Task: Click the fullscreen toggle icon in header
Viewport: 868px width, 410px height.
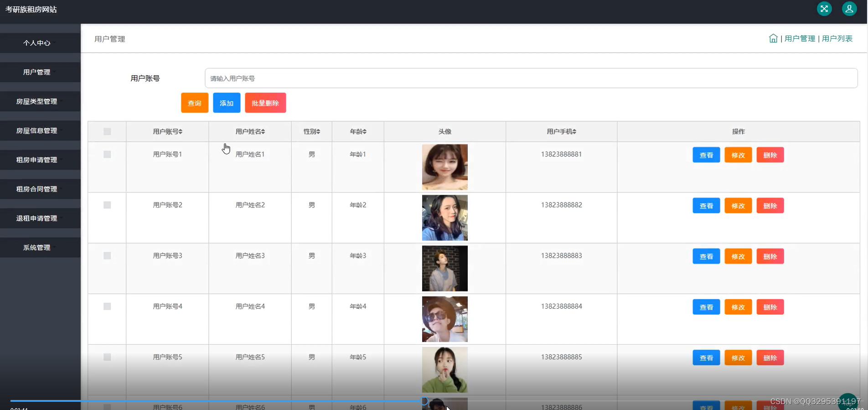Action: click(824, 9)
